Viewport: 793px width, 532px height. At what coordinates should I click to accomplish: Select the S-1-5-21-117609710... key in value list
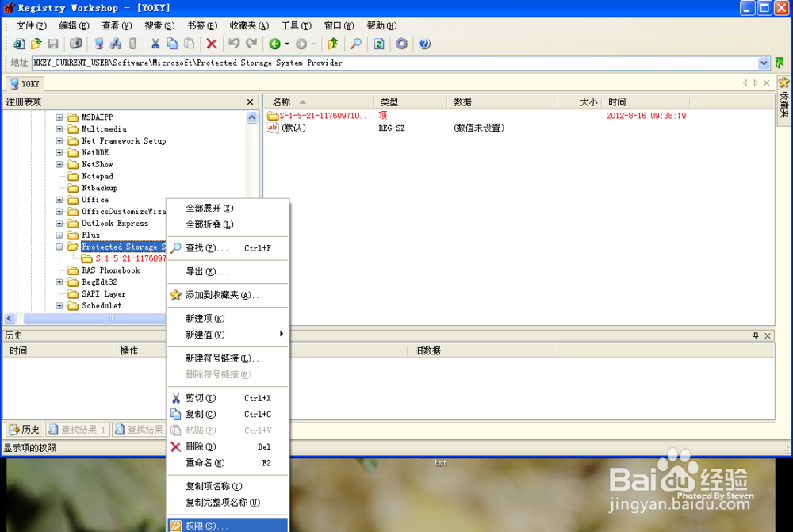tap(320, 116)
